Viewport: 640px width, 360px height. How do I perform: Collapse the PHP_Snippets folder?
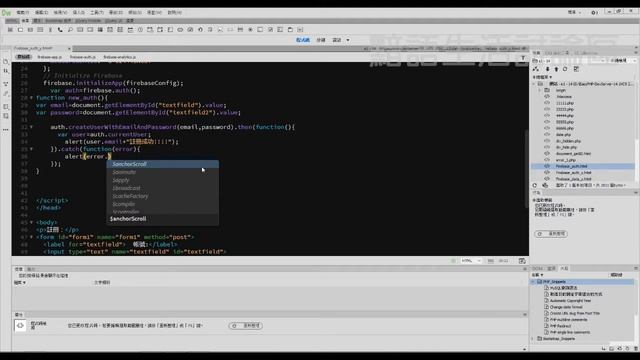(x=533, y=282)
